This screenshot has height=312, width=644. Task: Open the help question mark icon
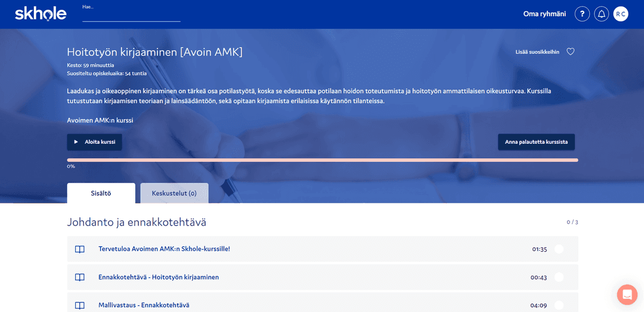click(582, 14)
